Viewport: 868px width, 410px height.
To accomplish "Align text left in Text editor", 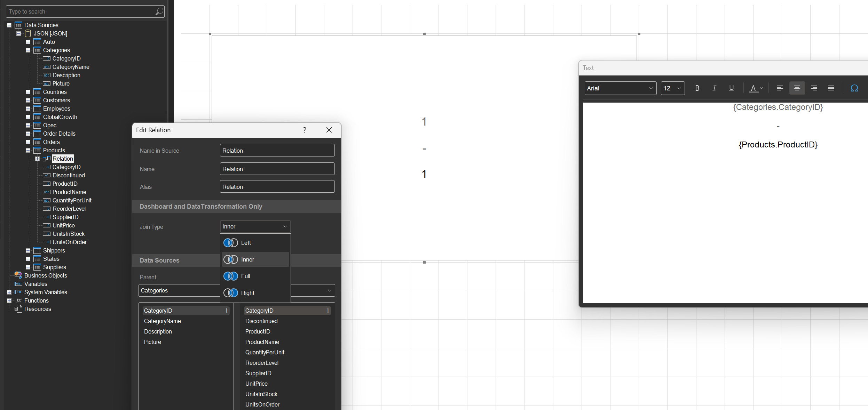I will (780, 88).
